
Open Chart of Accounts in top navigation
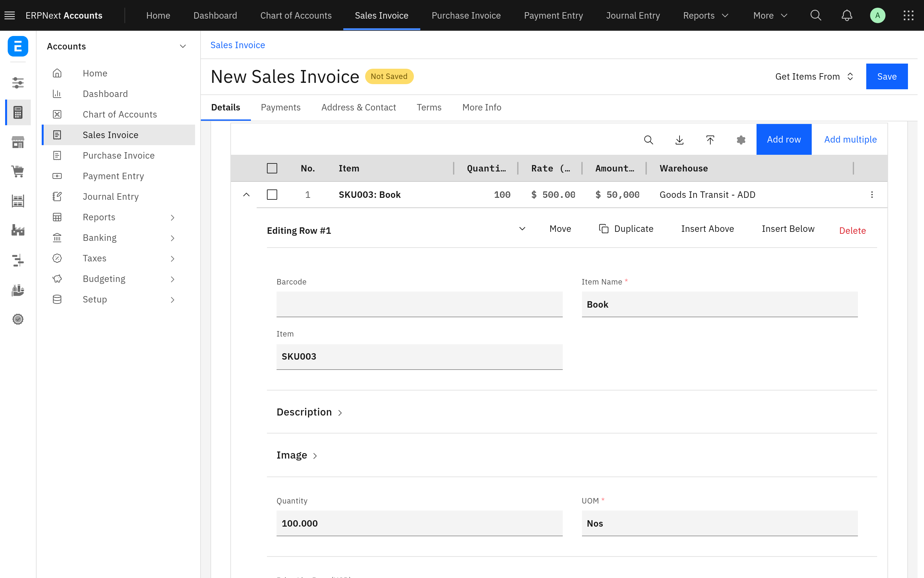point(296,15)
